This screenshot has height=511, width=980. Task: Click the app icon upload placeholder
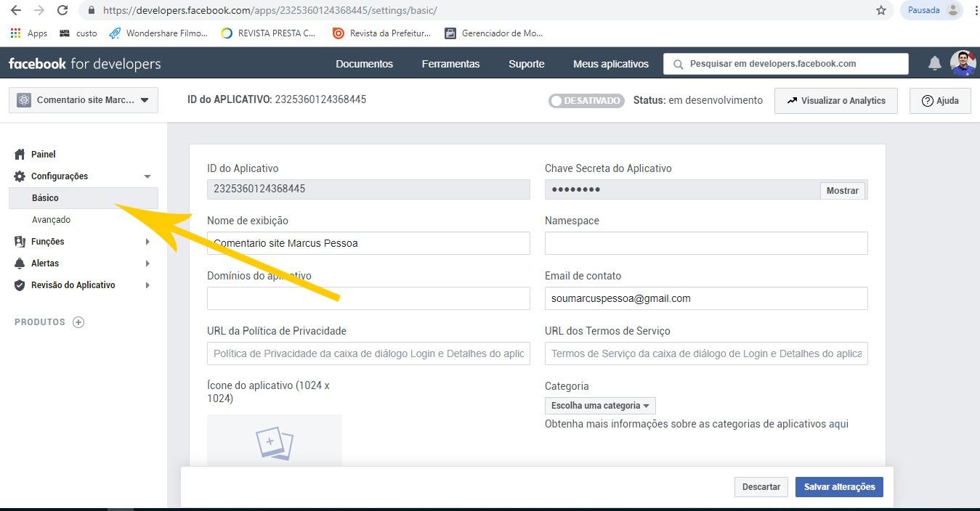pos(275,441)
